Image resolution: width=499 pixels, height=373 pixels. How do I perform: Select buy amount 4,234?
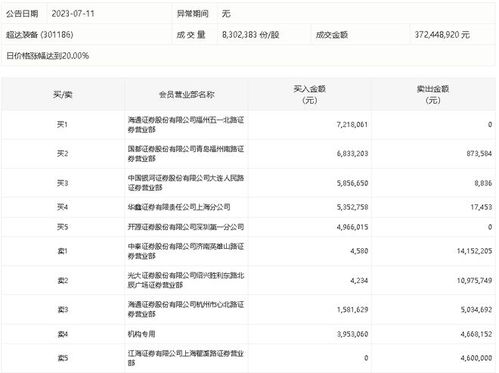[x=359, y=280]
